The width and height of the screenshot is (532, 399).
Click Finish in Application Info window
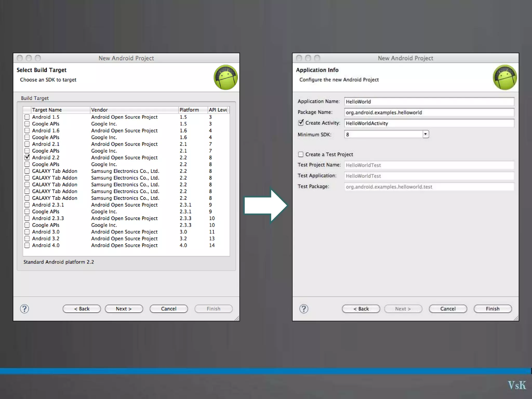(x=493, y=309)
